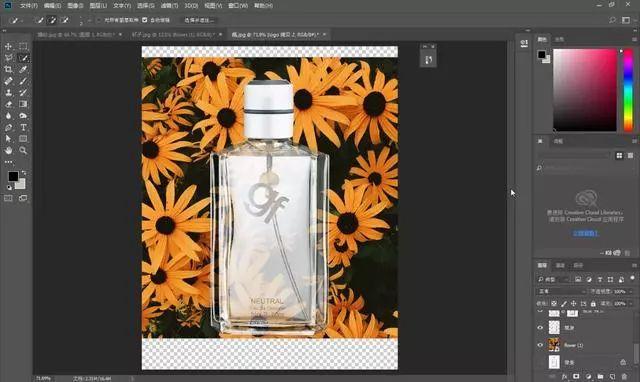Open the layer opacity 100% dropdown arrow
Viewport: 640px width, 382px height.
click(x=631, y=291)
